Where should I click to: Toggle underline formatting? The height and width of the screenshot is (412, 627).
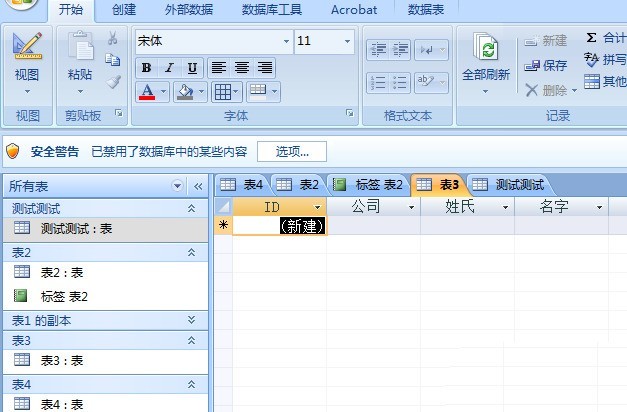[192, 68]
